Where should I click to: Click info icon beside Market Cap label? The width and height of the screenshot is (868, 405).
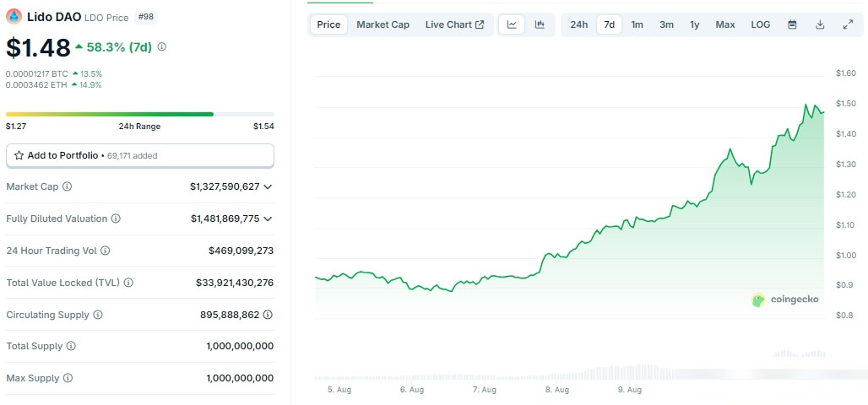point(68,186)
